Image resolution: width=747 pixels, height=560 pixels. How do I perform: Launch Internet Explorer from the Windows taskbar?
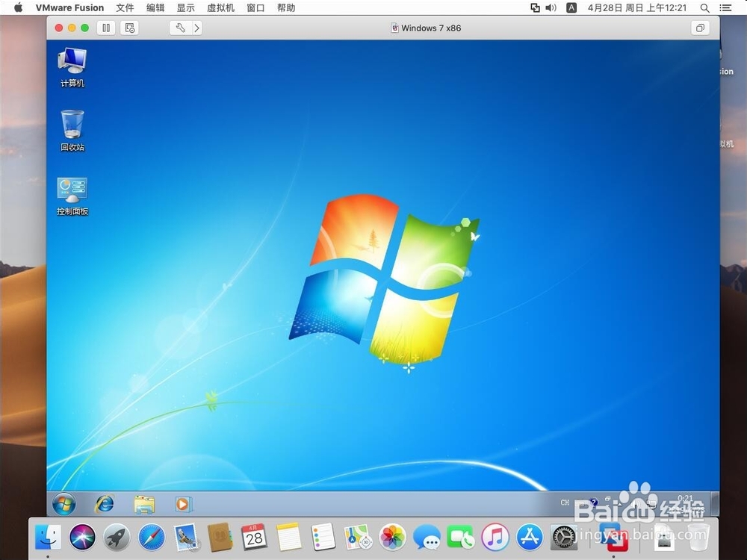click(104, 503)
